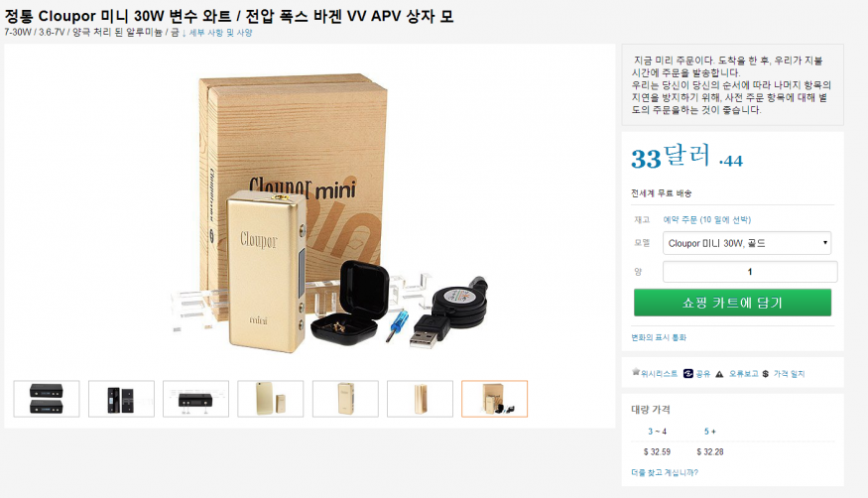
Task: Select fifth thumbnail of gold mod front
Action: pyautogui.click(x=345, y=399)
